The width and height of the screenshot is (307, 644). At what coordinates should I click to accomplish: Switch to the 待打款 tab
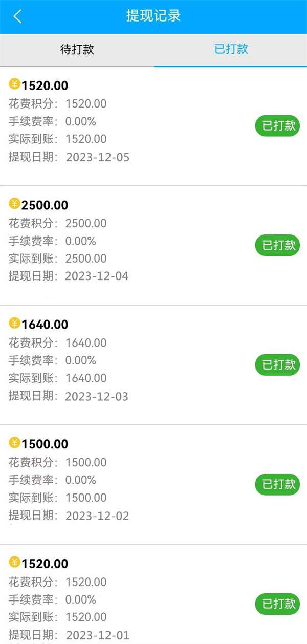pos(77,50)
